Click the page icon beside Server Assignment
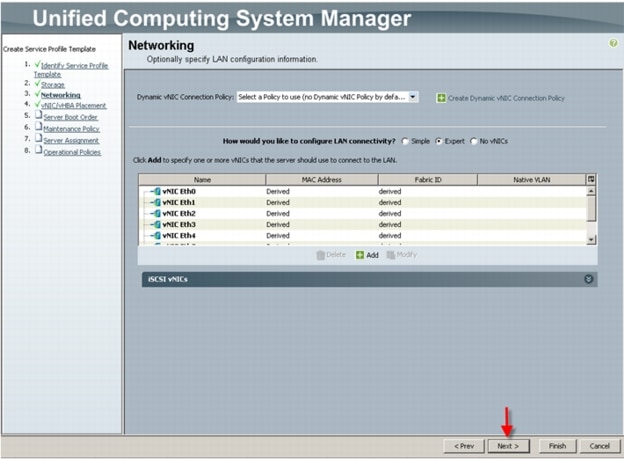624x460 pixels. pyautogui.click(x=38, y=138)
